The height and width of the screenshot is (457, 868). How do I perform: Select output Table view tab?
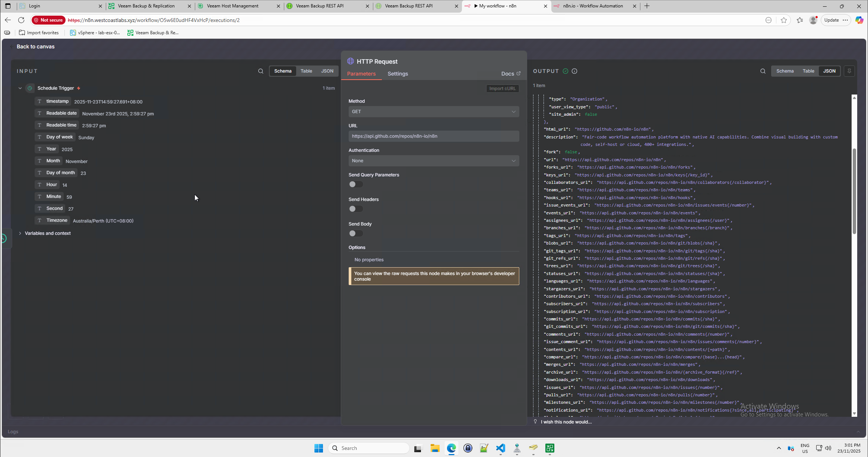pyautogui.click(x=808, y=71)
